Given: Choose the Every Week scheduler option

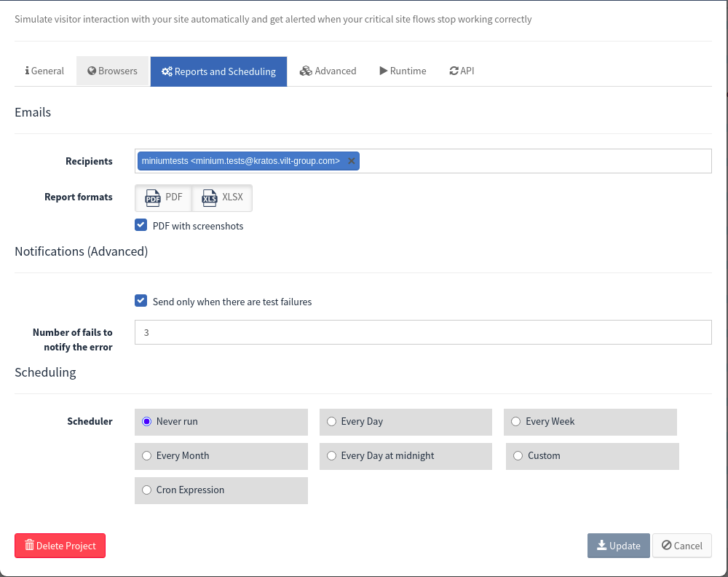Looking at the screenshot, I should pos(590,422).
